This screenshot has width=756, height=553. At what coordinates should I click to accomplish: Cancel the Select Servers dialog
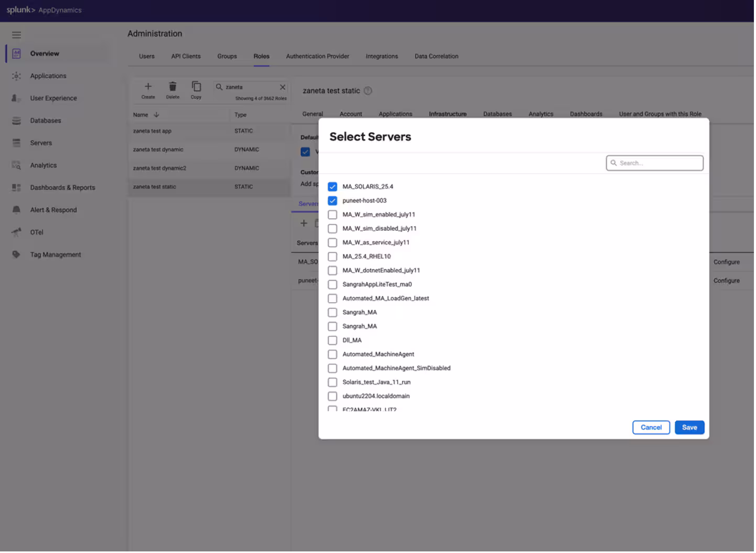(x=651, y=428)
